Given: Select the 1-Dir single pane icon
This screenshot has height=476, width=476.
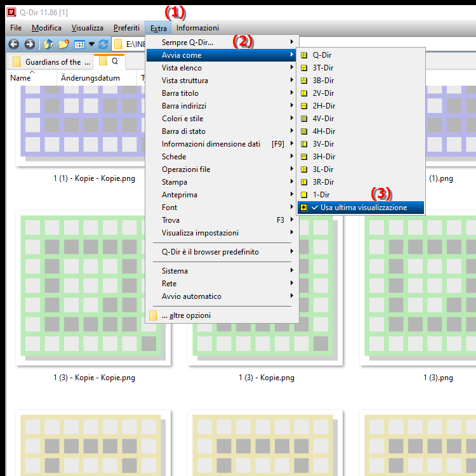Looking at the screenshot, I should coord(304,195).
